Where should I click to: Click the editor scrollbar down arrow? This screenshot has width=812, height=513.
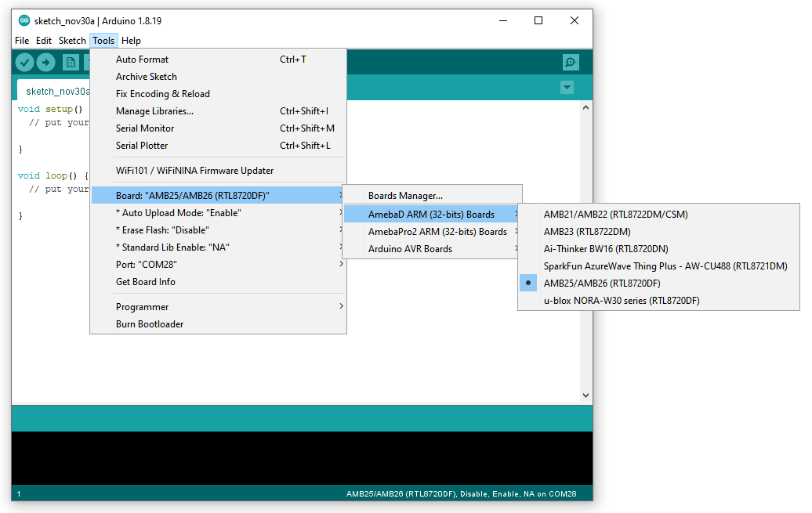(585, 396)
